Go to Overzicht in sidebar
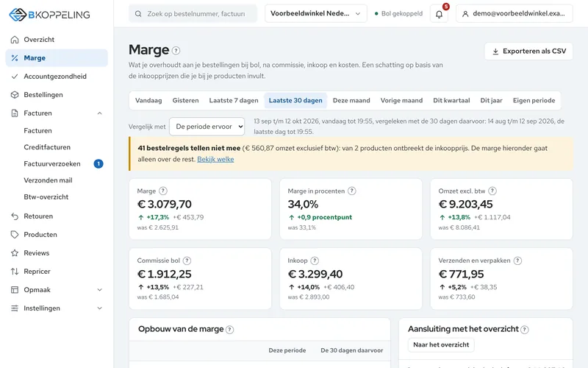The width and height of the screenshot is (588, 368). 57,40
